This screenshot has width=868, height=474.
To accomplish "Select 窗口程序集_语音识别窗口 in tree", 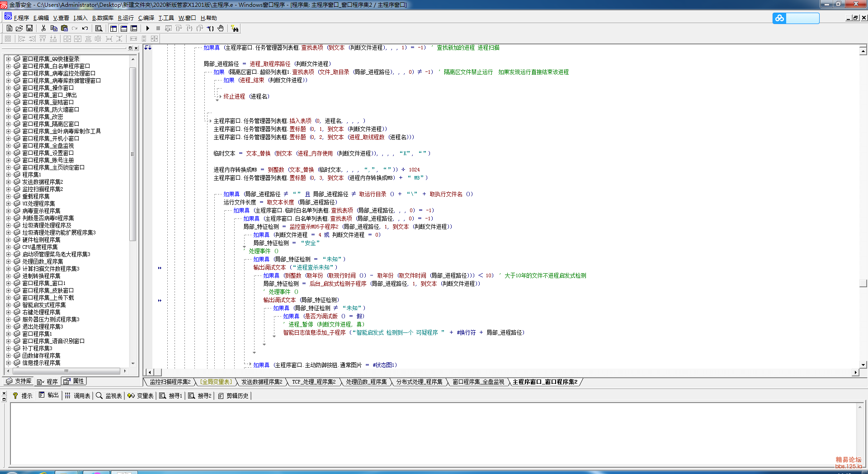I will point(53,341).
